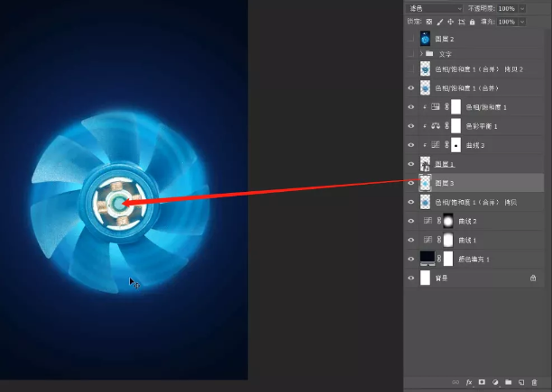Click the mask link chain on 色相/饱和度 1
This screenshot has width=552, height=392.
pyautogui.click(x=446, y=107)
